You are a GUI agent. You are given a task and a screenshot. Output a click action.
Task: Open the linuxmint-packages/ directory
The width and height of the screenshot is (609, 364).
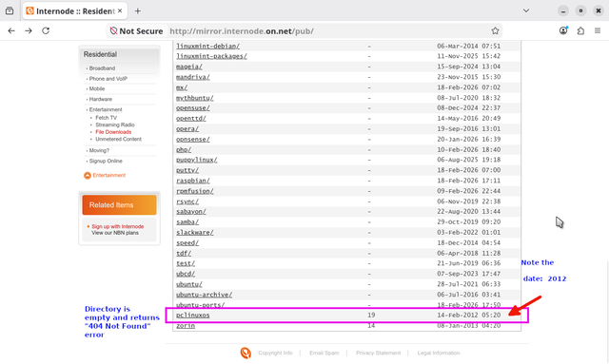click(211, 56)
